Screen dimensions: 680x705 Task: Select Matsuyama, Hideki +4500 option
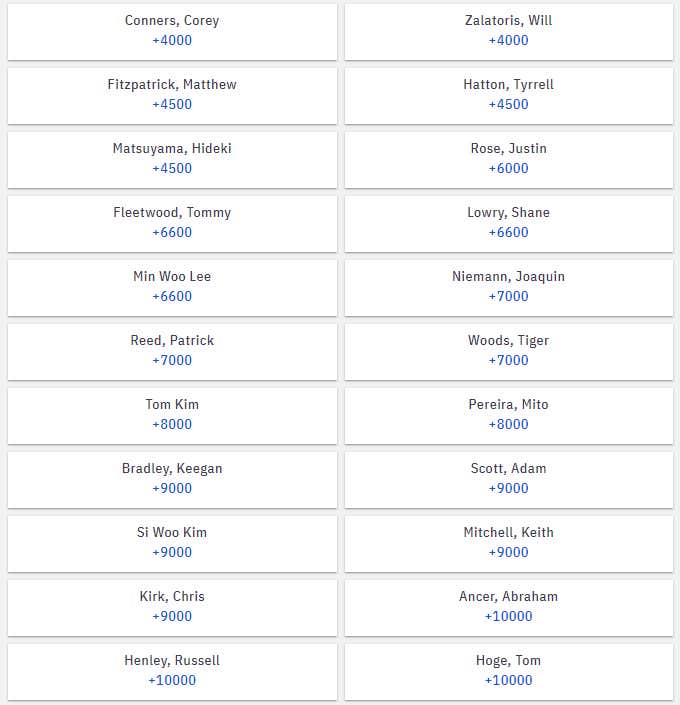[172, 160]
